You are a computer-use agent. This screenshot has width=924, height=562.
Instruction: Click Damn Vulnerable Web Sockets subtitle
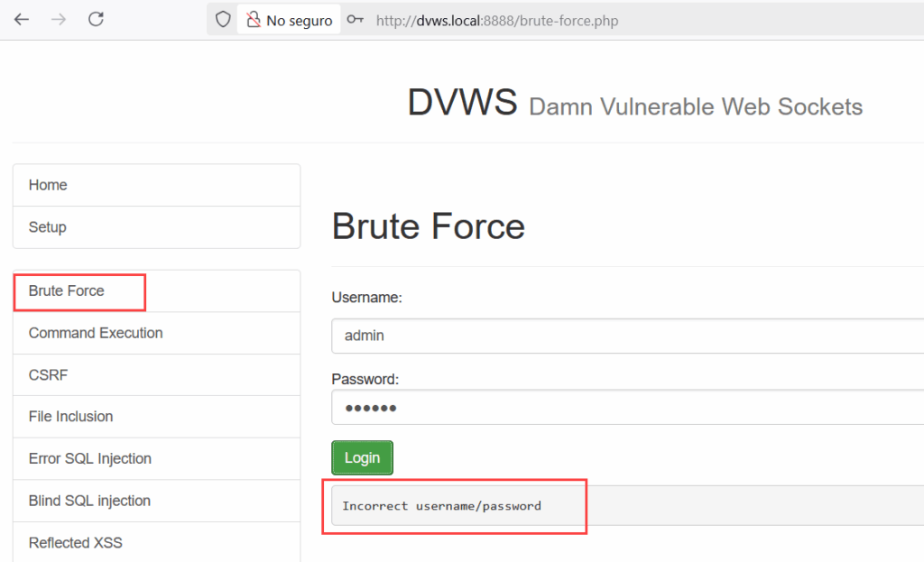696,107
